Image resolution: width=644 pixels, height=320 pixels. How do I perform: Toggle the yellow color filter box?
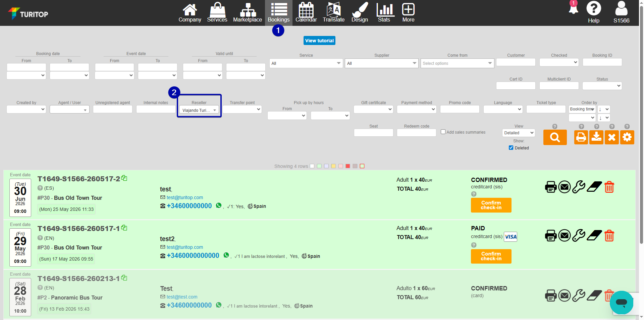tap(333, 166)
